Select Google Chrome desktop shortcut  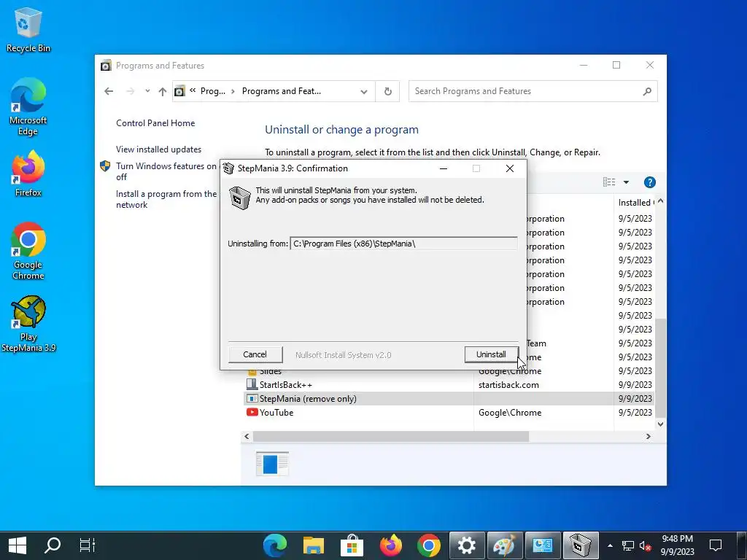click(28, 251)
